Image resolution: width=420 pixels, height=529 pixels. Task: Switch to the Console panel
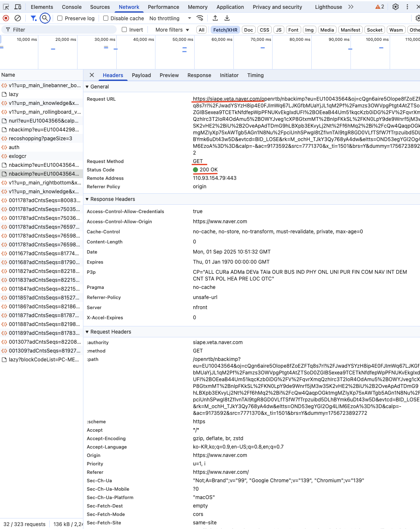pos(72,7)
